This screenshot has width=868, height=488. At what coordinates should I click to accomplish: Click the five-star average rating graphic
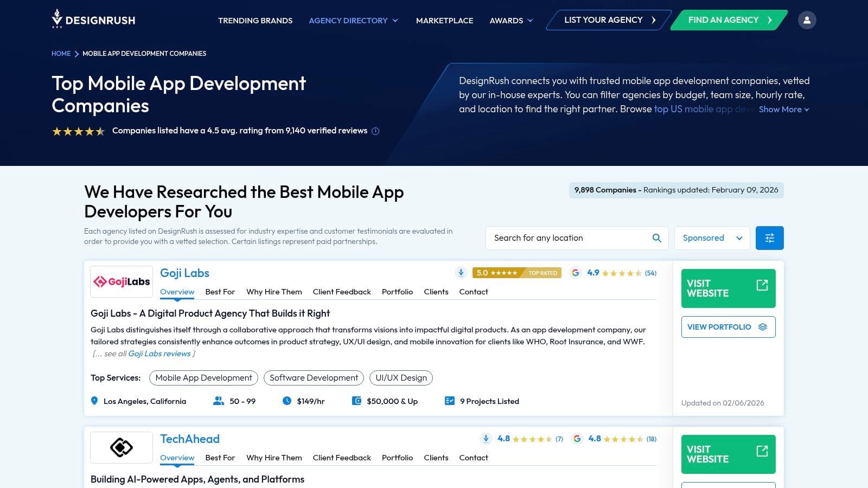(x=79, y=131)
